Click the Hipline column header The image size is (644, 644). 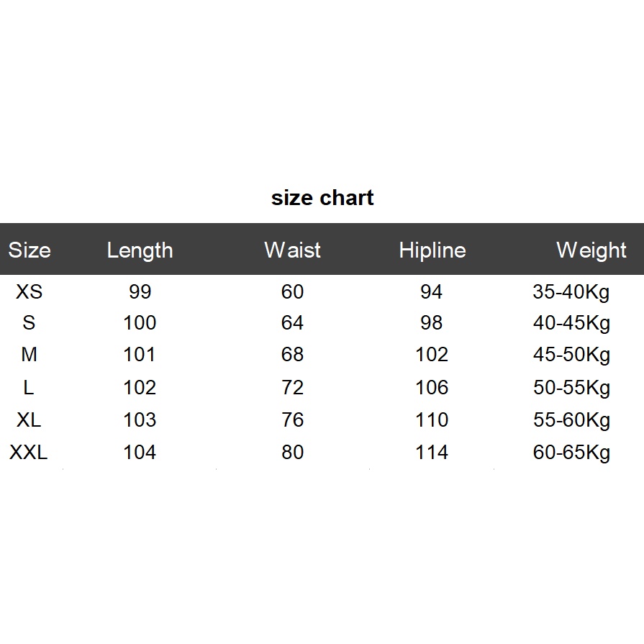432,250
